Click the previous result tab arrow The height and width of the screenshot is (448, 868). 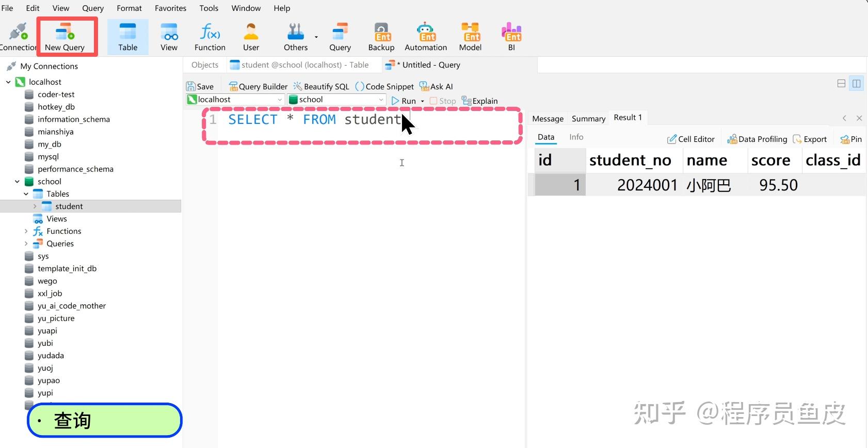(x=844, y=118)
